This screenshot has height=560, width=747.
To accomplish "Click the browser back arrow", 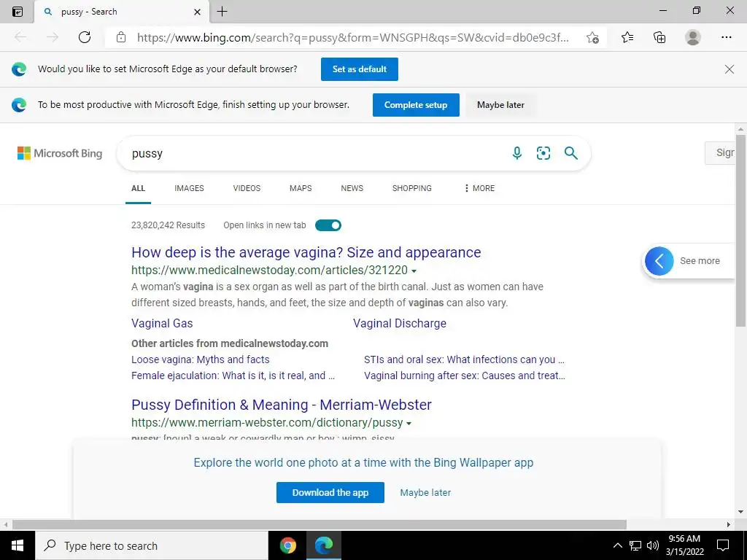I will pyautogui.click(x=20, y=37).
